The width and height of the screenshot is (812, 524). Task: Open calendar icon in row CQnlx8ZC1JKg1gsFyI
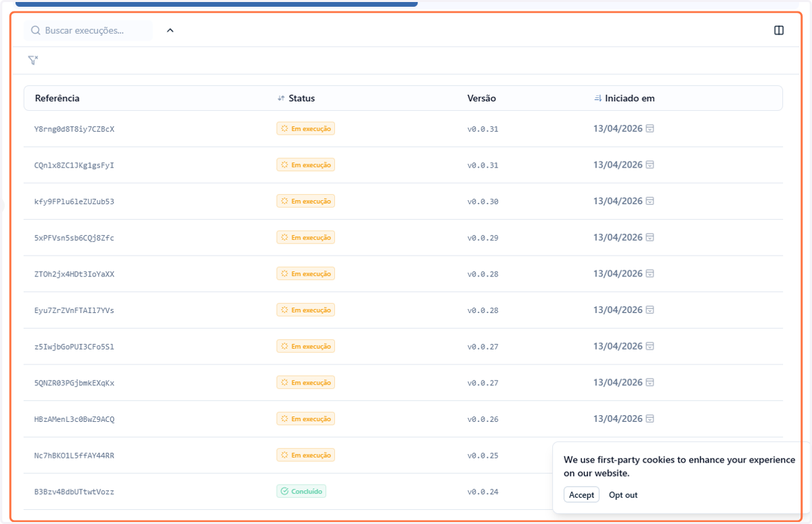(x=650, y=165)
